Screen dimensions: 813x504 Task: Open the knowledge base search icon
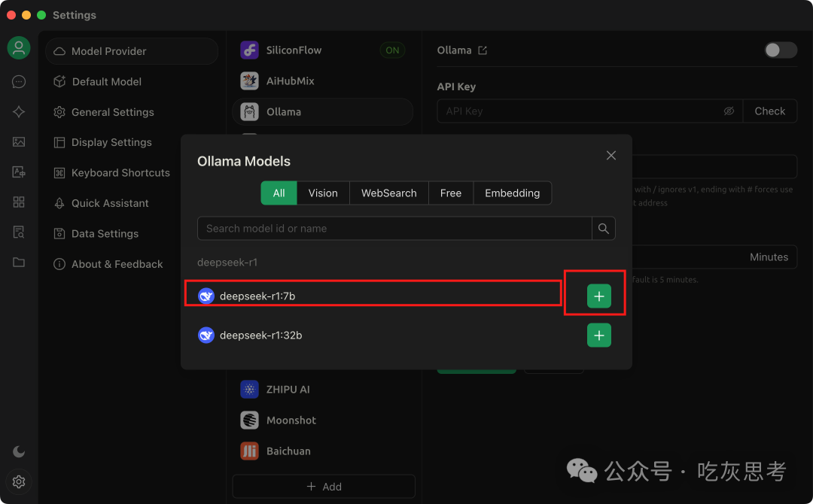[x=19, y=232]
